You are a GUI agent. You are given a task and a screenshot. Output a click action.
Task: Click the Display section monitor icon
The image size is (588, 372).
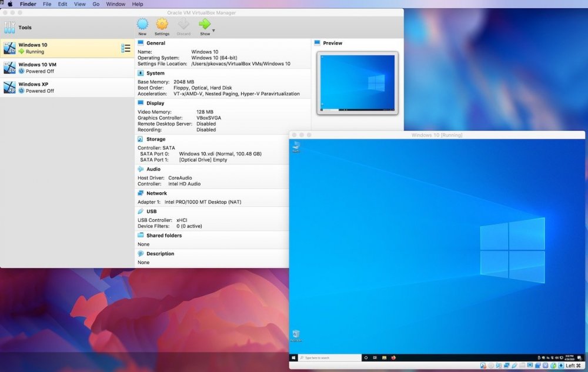tap(141, 103)
